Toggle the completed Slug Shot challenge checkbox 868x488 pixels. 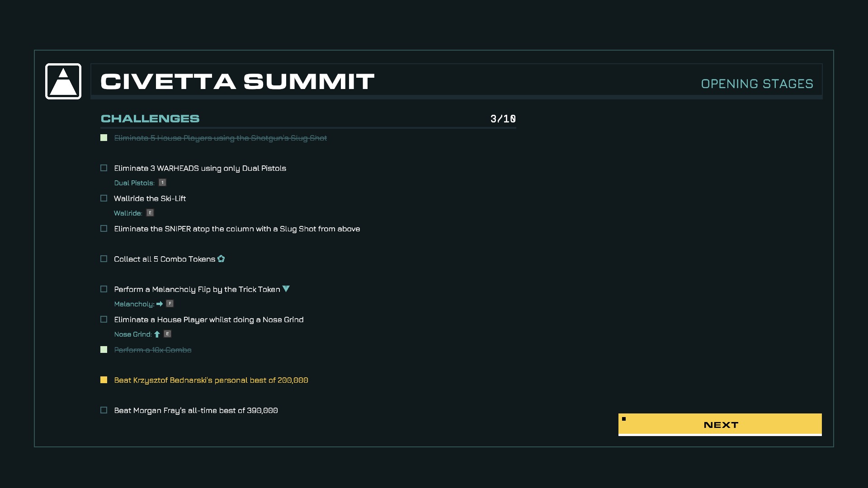click(x=104, y=138)
